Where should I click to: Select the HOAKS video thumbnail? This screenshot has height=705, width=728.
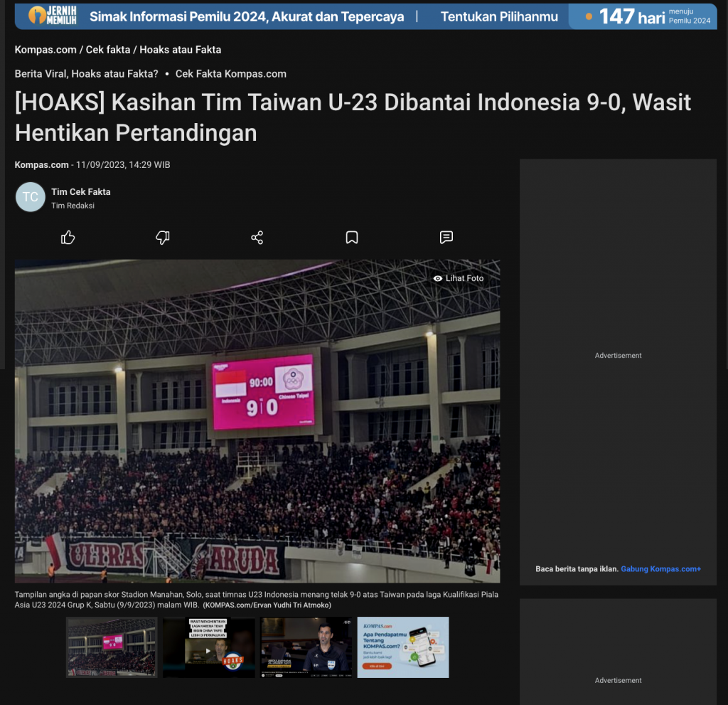tap(209, 647)
